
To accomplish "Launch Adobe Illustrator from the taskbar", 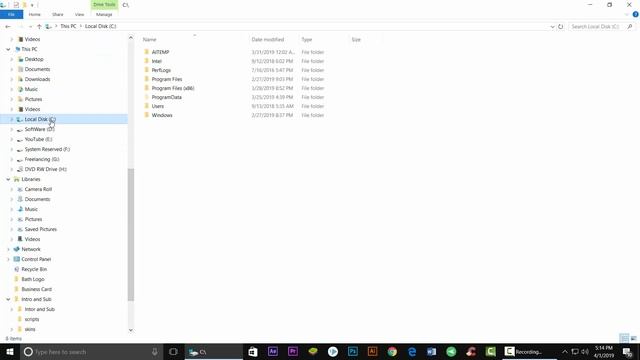I will (372, 351).
